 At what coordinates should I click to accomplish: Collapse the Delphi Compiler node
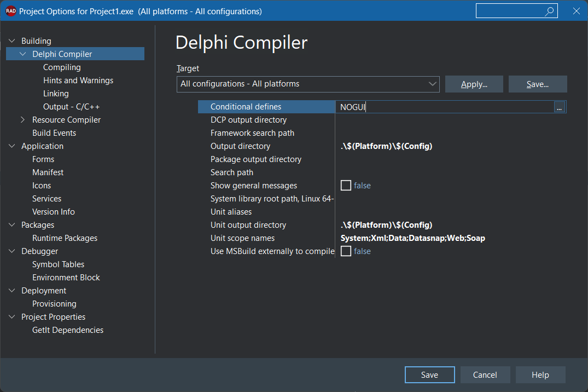tap(23, 54)
